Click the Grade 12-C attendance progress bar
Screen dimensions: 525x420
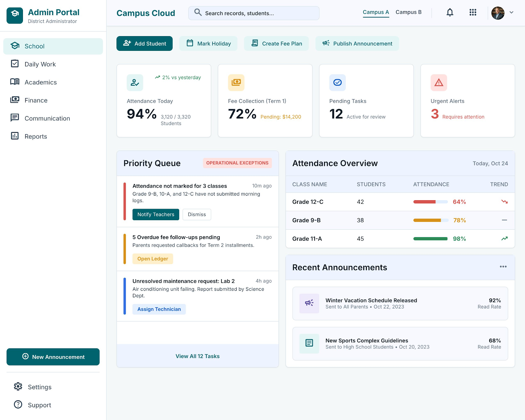coord(430,202)
